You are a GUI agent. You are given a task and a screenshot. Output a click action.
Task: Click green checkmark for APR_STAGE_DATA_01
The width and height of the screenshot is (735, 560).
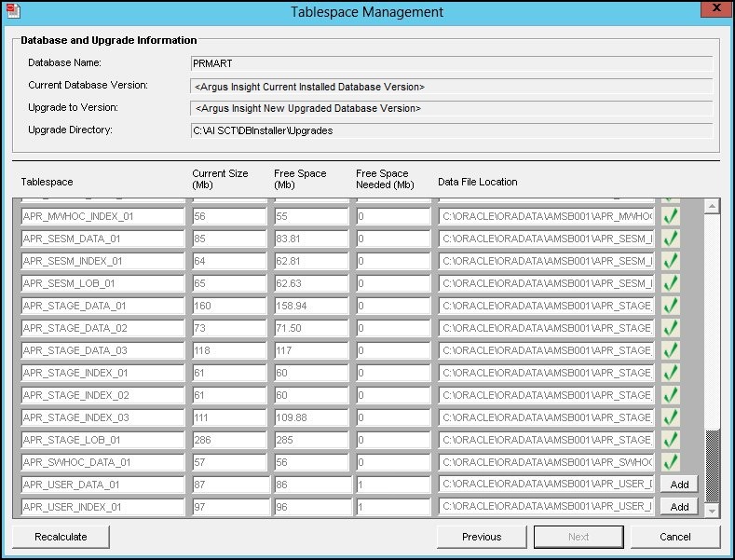(671, 306)
